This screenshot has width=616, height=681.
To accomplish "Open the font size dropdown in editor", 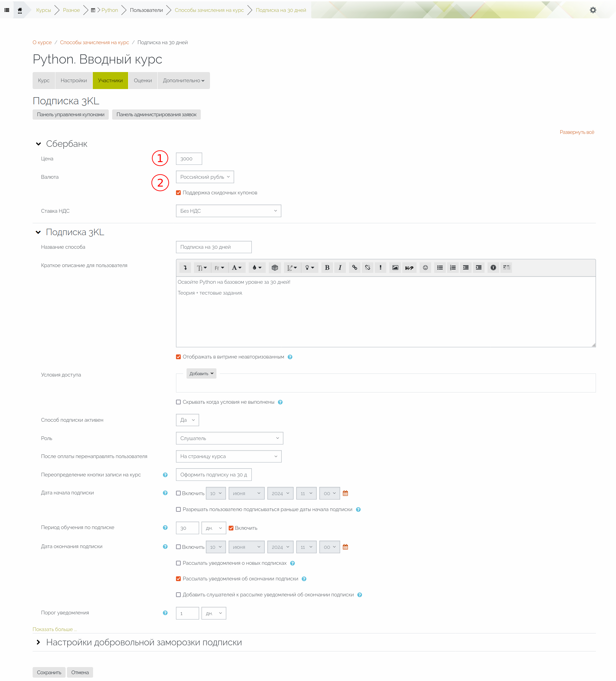I will pos(202,268).
